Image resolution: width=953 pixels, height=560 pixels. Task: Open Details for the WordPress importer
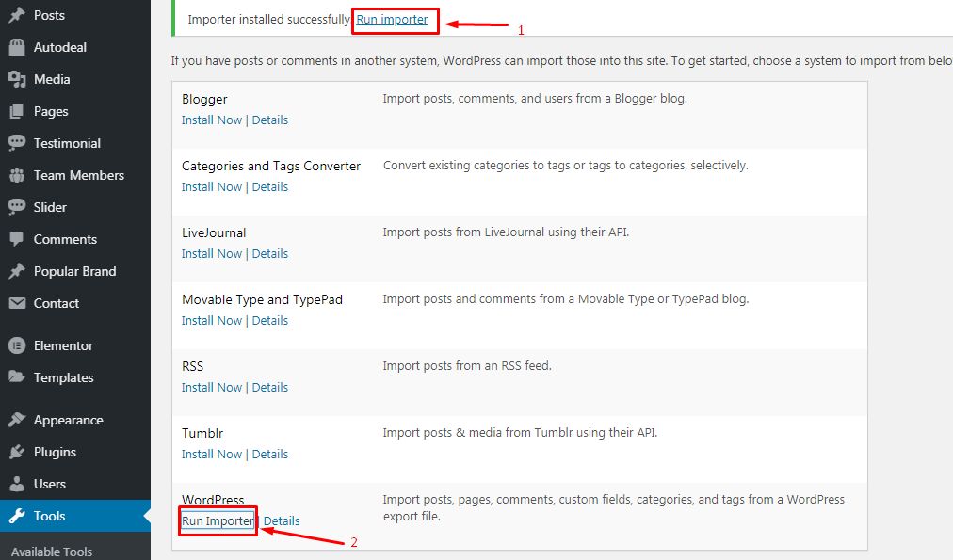coord(282,521)
